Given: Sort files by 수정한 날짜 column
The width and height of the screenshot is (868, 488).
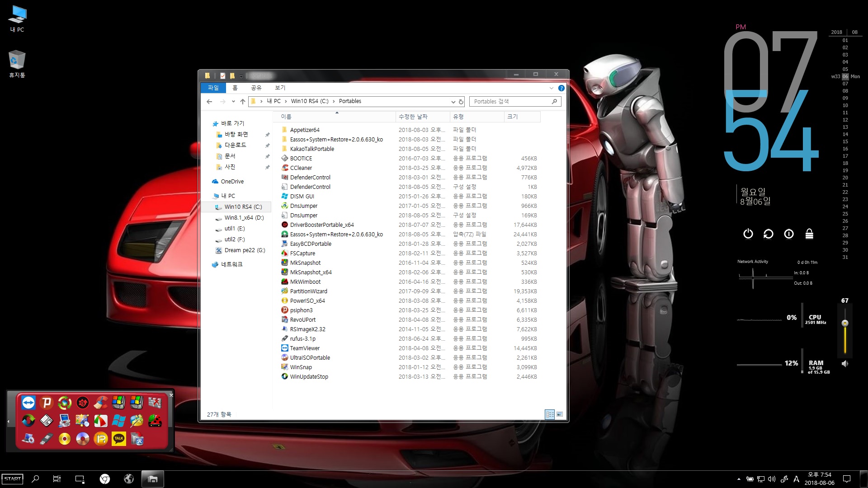Looking at the screenshot, I should coord(423,117).
